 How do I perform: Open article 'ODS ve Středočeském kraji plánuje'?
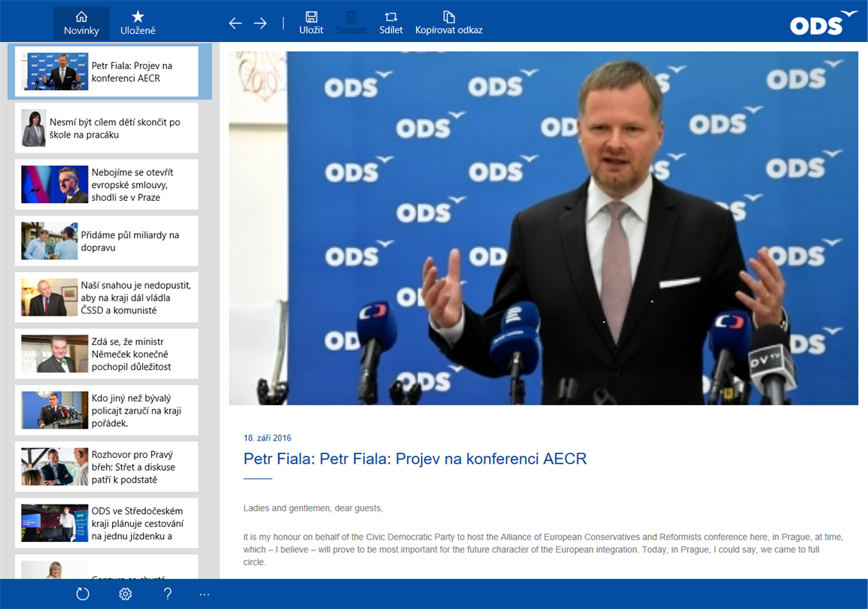[x=107, y=523]
